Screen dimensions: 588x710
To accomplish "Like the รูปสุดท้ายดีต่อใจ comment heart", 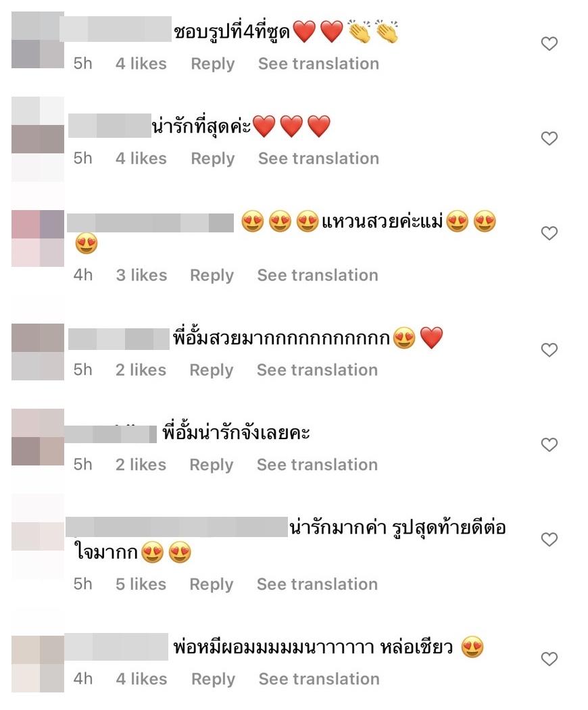I will click(x=549, y=539).
